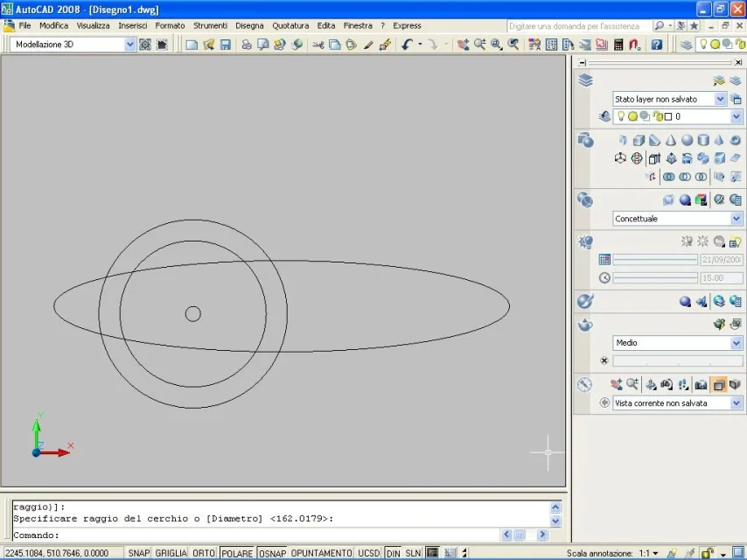
Task: Open the Medio render preset dropdown
Action: [x=736, y=343]
